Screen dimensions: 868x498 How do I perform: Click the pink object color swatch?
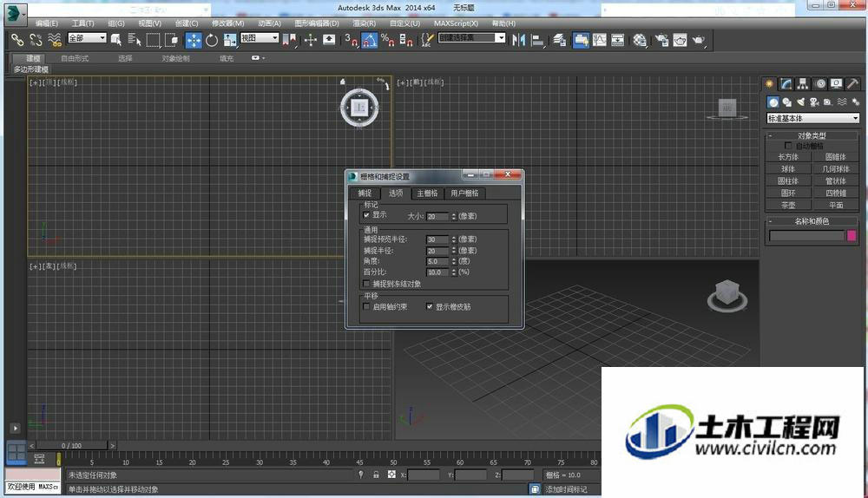852,236
